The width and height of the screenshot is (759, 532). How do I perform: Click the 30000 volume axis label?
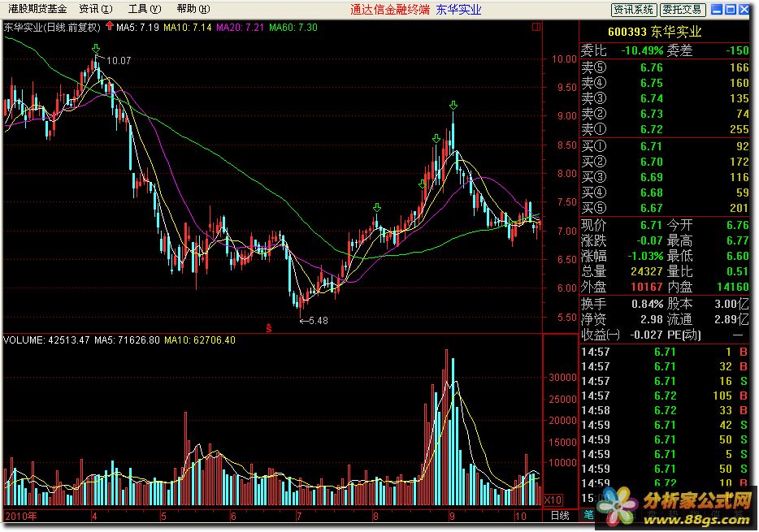pyautogui.click(x=562, y=377)
